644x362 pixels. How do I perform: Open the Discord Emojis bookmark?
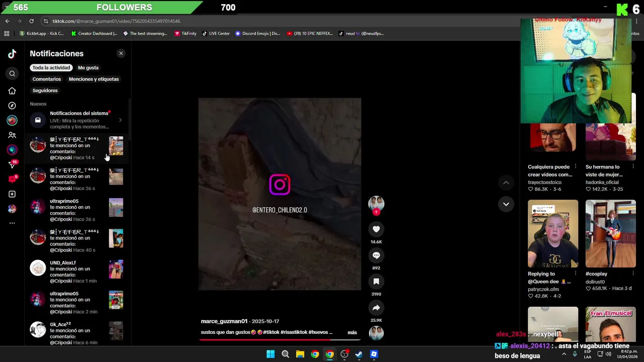(257, 34)
